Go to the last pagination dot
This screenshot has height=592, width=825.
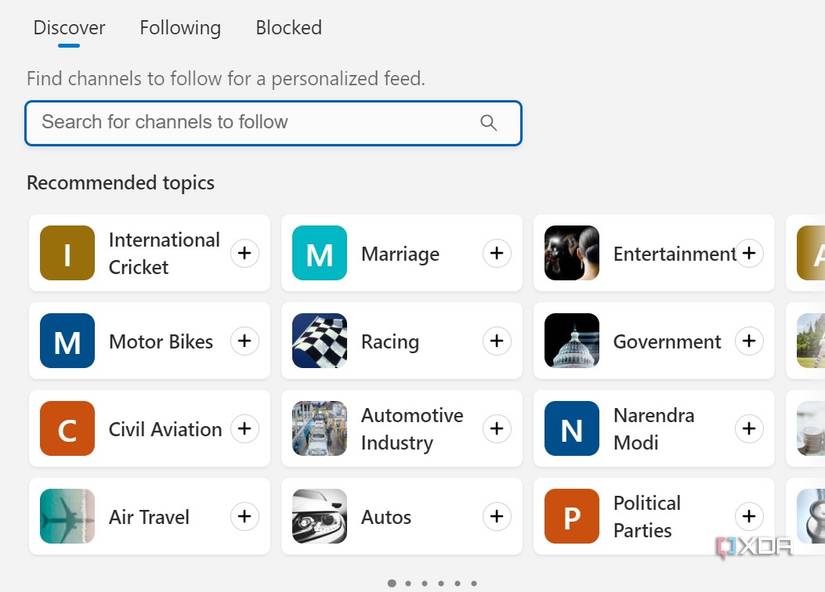pyautogui.click(x=474, y=583)
